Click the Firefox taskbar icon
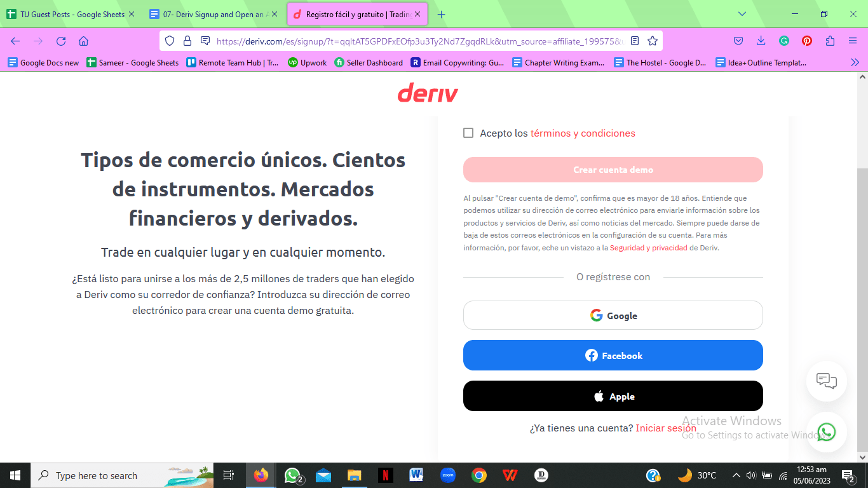 [261, 475]
